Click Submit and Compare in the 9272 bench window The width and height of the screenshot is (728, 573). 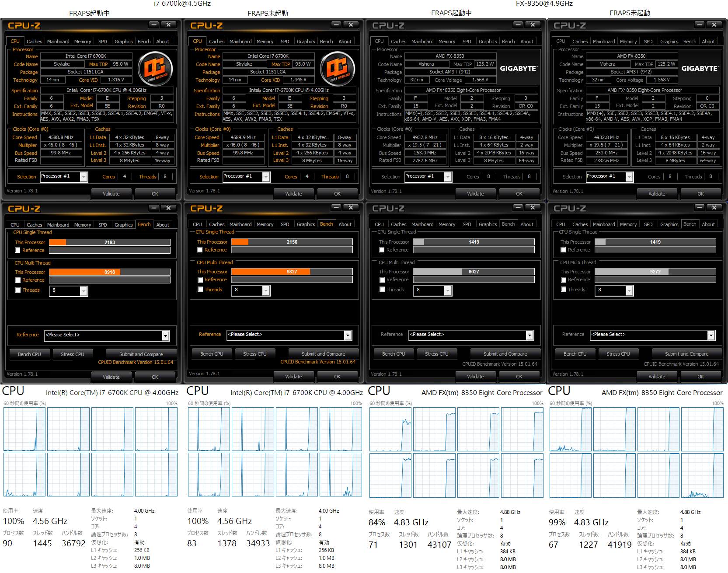(x=686, y=354)
